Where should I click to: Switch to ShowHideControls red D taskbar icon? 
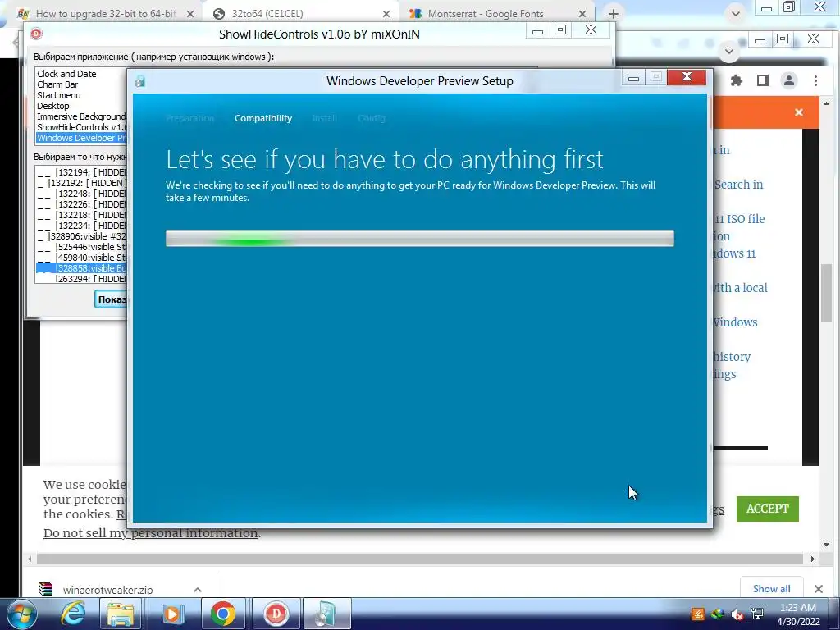tap(276, 614)
